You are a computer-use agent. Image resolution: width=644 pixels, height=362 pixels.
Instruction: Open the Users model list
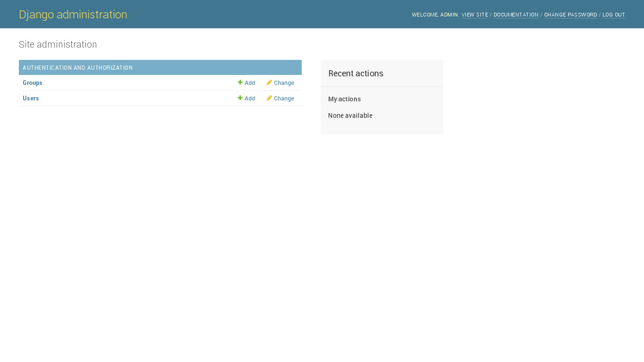tap(31, 99)
